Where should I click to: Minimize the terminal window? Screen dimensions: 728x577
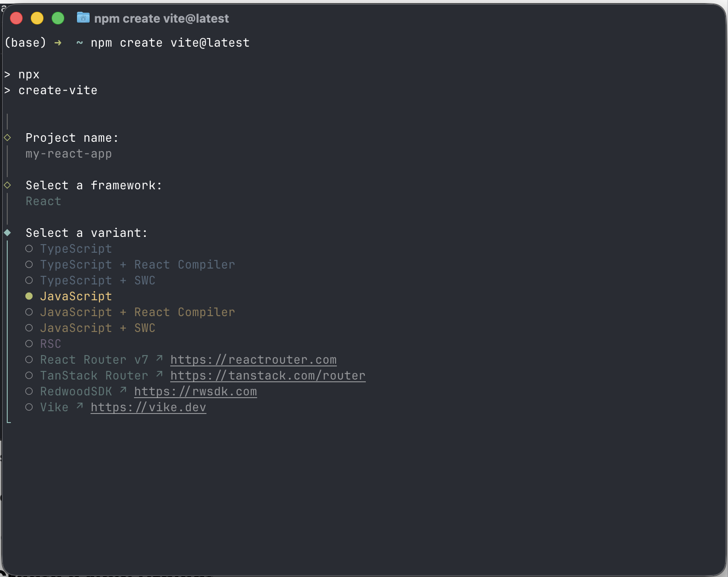click(x=37, y=18)
